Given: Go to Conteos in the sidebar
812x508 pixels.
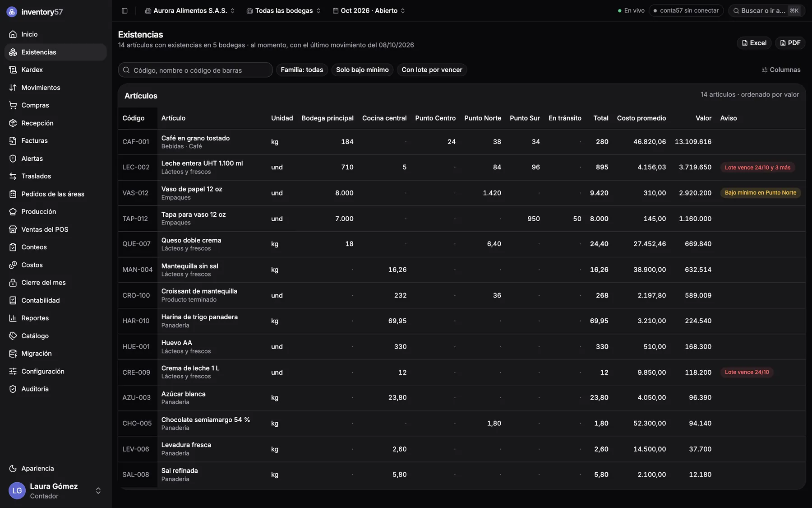Looking at the screenshot, I should [55, 247].
